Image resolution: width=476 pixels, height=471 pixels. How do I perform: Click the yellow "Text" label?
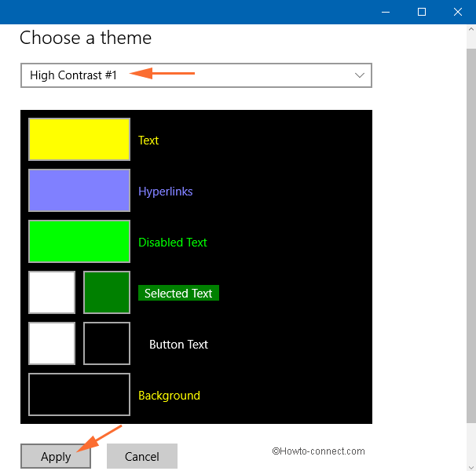click(x=148, y=141)
